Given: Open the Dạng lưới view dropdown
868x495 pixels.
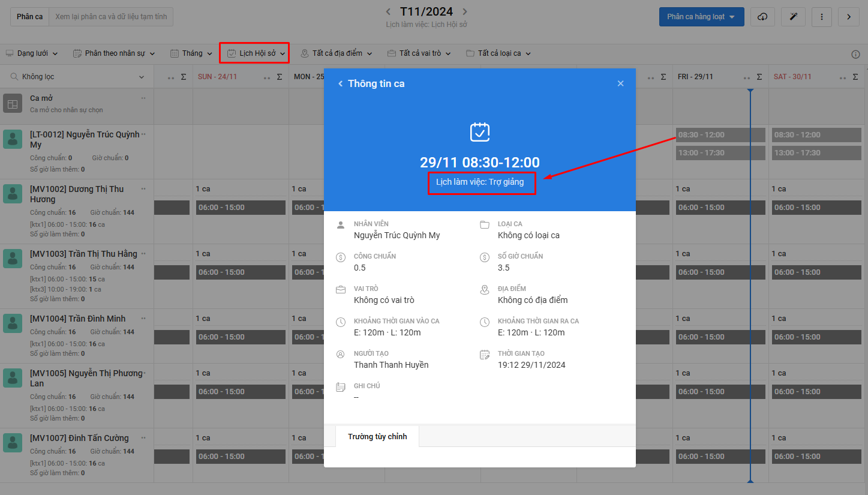Looking at the screenshot, I should 32,53.
